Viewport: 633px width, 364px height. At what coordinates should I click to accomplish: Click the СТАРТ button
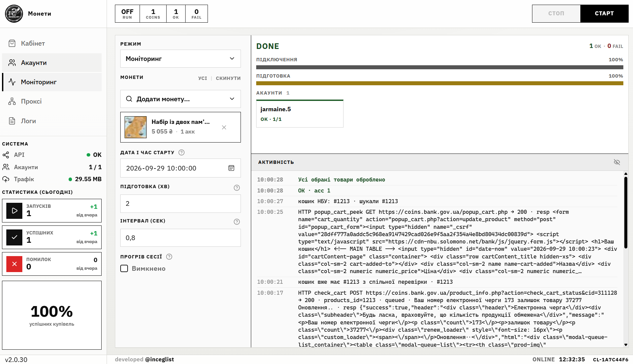[604, 14]
